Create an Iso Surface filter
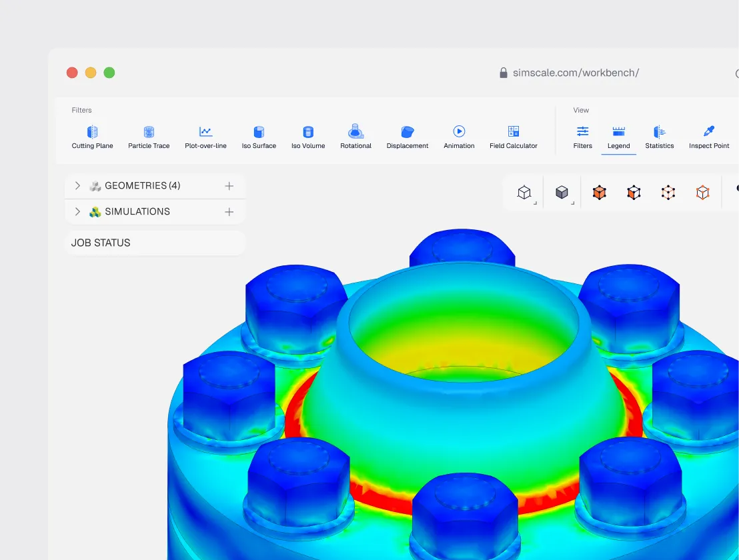739x560 pixels. 259,137
